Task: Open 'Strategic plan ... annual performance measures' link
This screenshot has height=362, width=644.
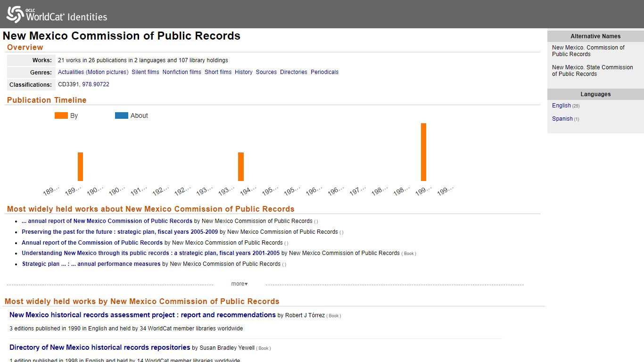Action: [x=91, y=264]
